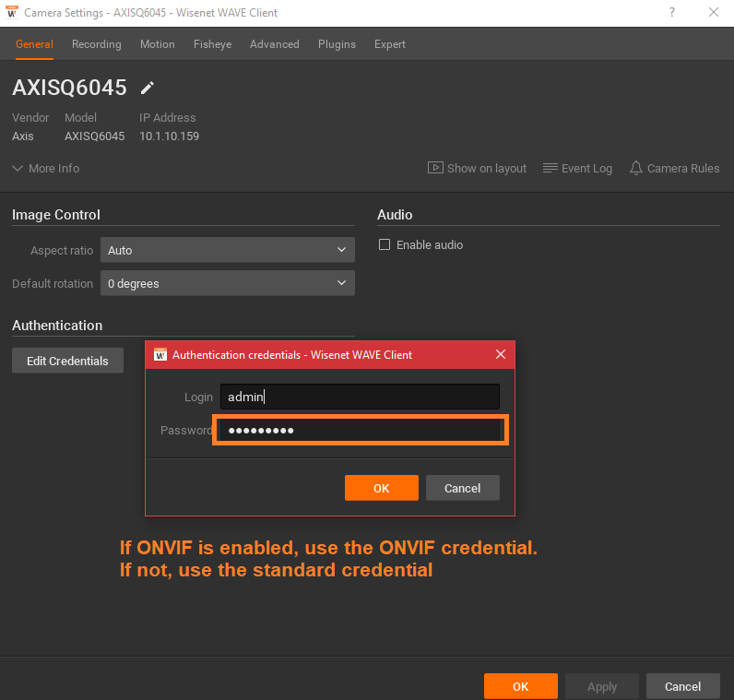734x700 pixels.
Task: Click the Camera Rules bell icon
Action: click(635, 168)
